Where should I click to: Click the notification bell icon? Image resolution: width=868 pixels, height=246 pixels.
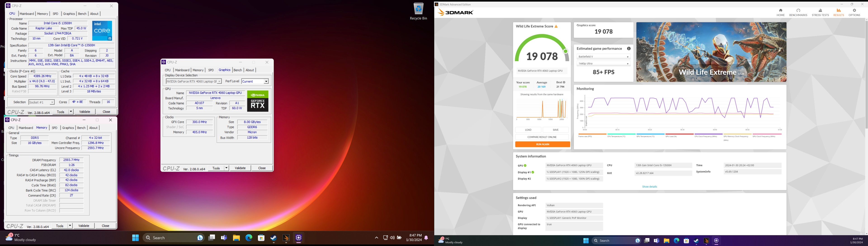click(426, 238)
